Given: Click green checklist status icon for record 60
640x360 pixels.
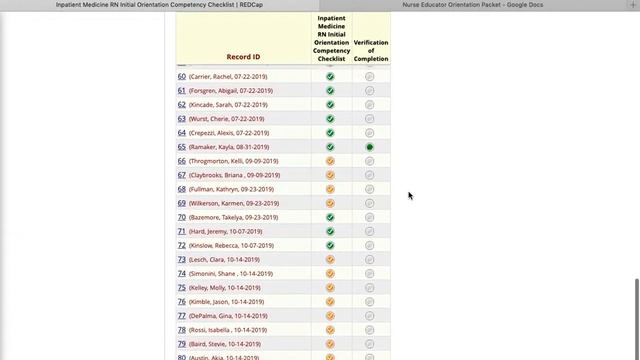Looking at the screenshot, I should click(x=330, y=77).
